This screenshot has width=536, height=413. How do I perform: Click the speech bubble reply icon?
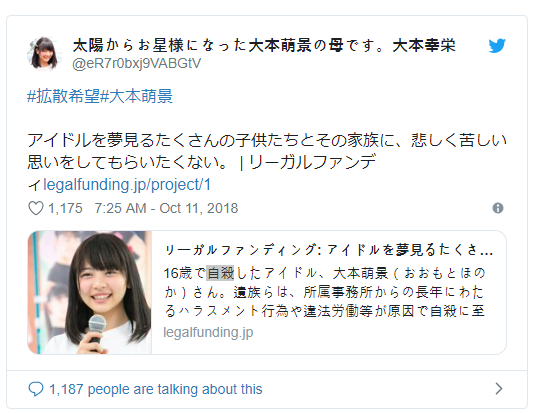[36, 389]
